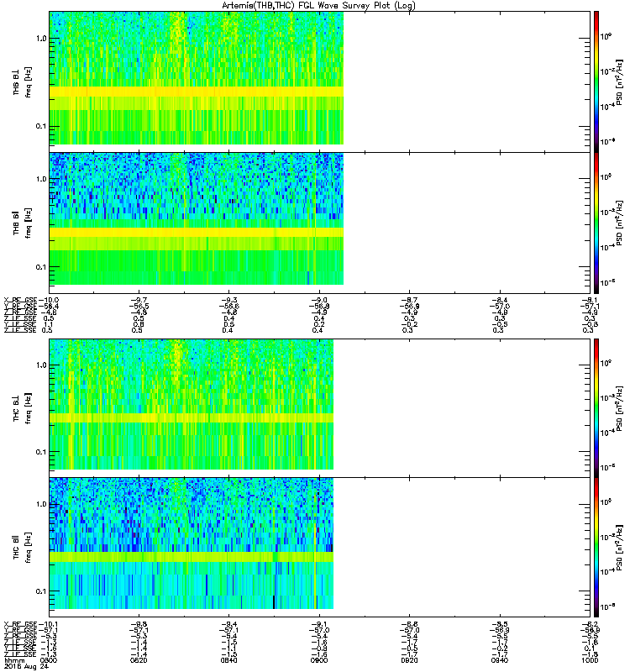Click the -9.1 X_RE_GSE value under THC panels

click(x=319, y=624)
